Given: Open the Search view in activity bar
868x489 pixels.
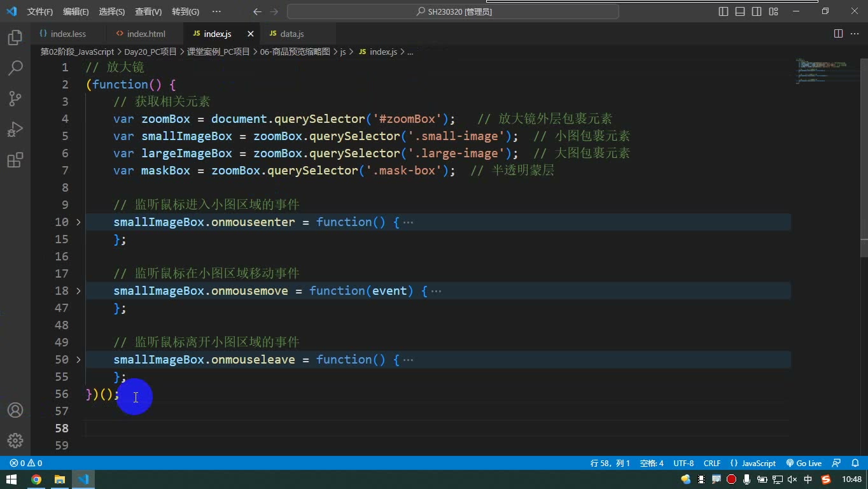Looking at the screenshot, I should click(x=15, y=68).
